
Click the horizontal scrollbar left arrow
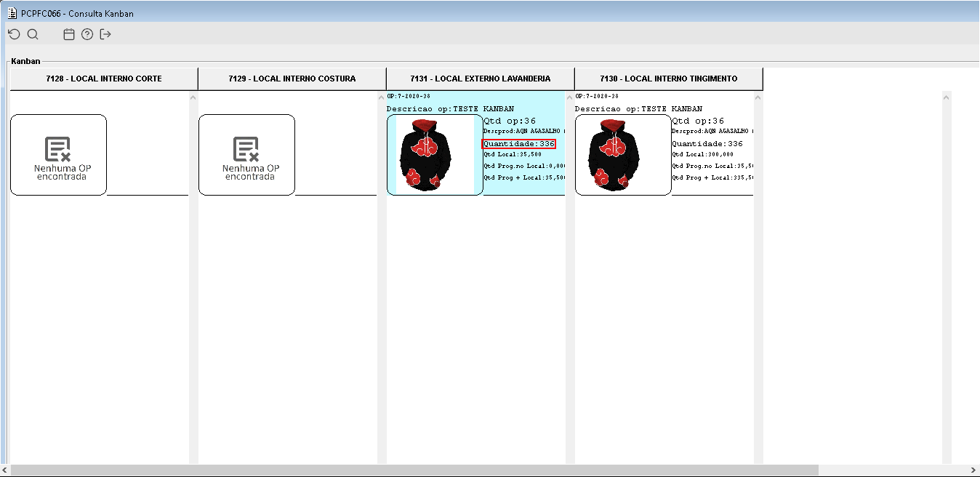pos(6,470)
